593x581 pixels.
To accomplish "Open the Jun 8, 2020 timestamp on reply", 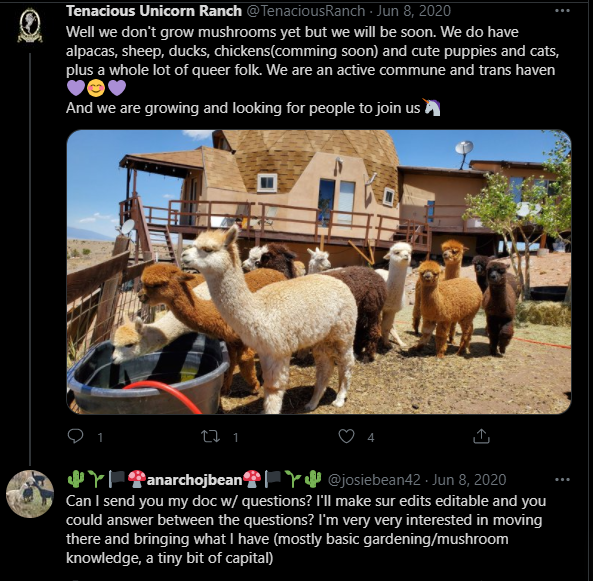I will tap(469, 480).
